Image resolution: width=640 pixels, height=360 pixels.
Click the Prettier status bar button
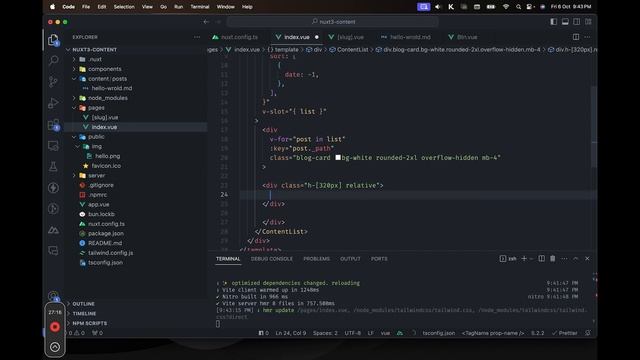point(564,333)
